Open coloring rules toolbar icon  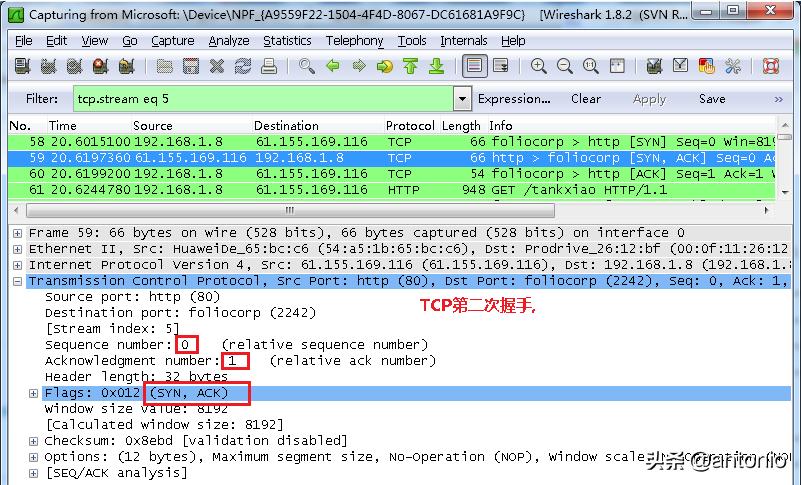pos(706,66)
